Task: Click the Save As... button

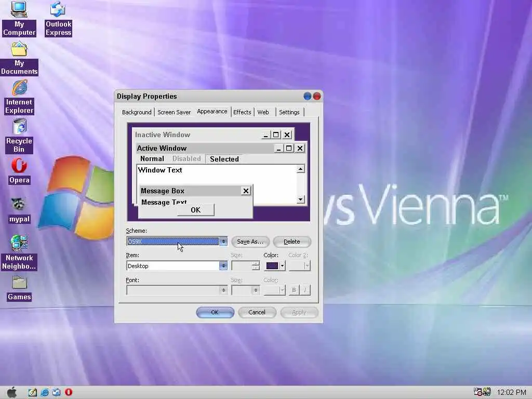Action: click(250, 242)
